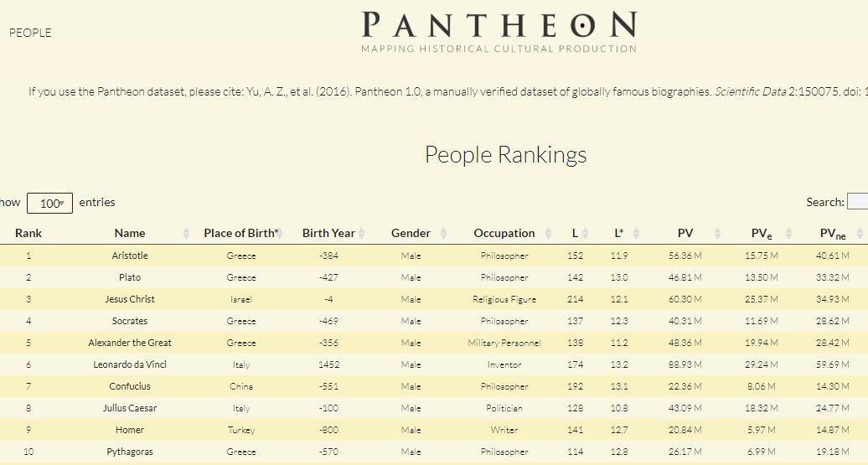Click the L* column sort arrows

tap(637, 233)
